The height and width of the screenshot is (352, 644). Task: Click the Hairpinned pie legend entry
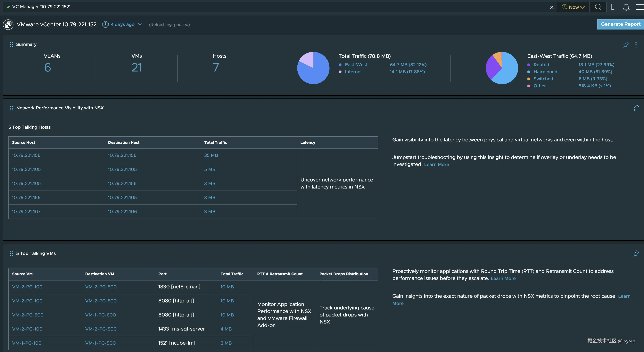[545, 72]
